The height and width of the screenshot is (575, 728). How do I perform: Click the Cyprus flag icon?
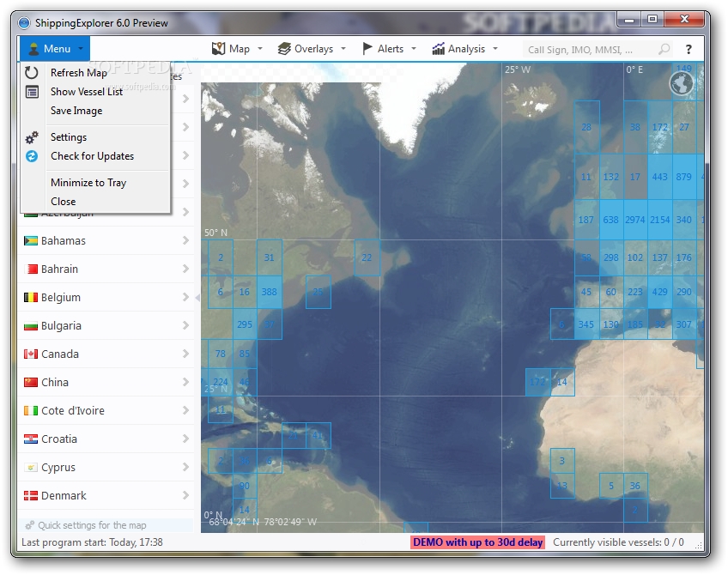[x=31, y=468]
